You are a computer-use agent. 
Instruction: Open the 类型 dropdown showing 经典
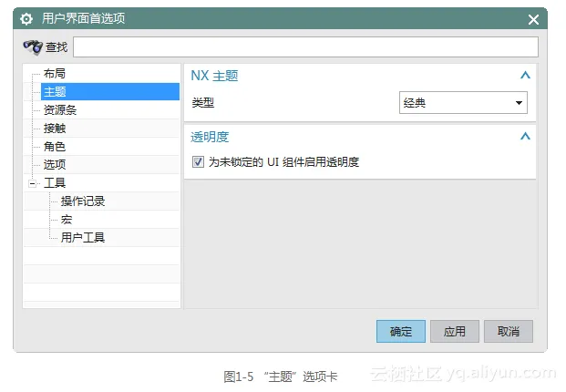tap(463, 103)
